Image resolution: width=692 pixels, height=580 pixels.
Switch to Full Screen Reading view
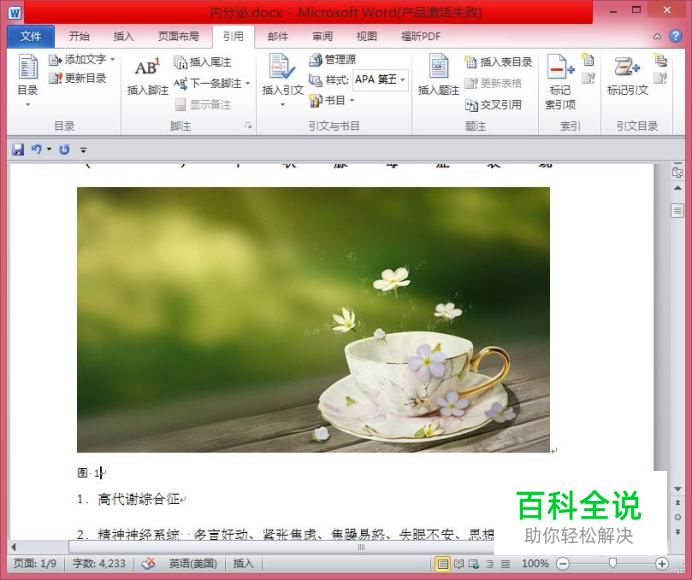coord(459,564)
